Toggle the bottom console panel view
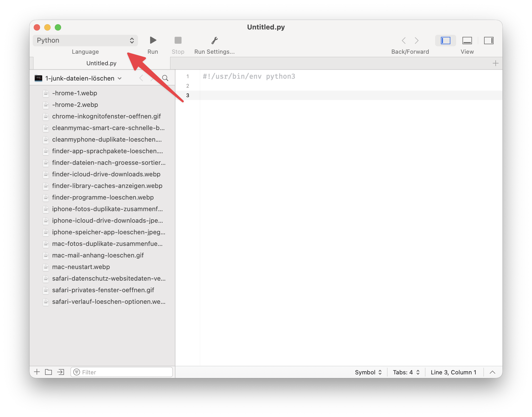This screenshot has width=532, height=417. pyautogui.click(x=467, y=41)
